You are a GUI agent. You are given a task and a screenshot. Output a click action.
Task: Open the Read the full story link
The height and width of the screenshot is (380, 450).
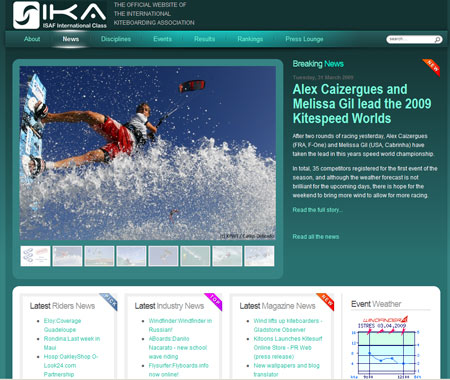click(317, 210)
